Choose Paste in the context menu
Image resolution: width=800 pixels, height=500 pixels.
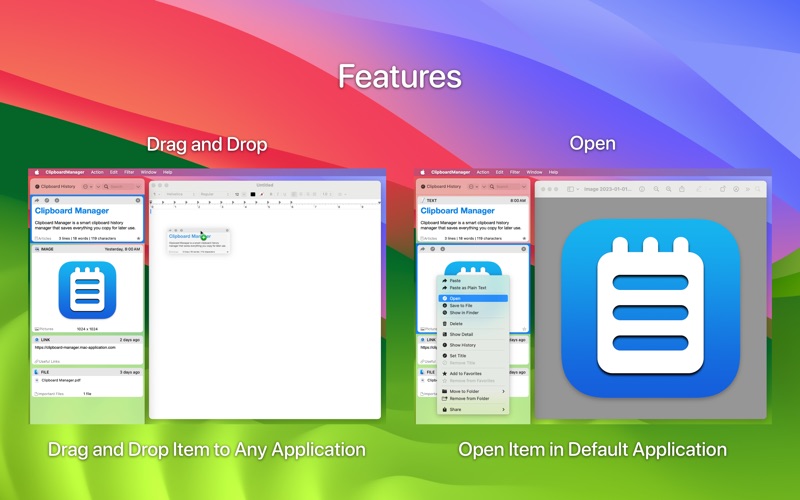(473, 281)
